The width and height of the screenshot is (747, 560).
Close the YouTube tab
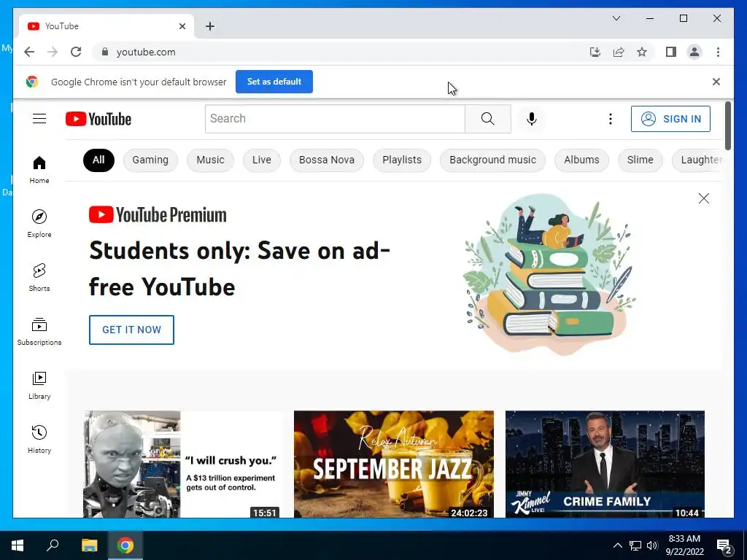(x=182, y=26)
